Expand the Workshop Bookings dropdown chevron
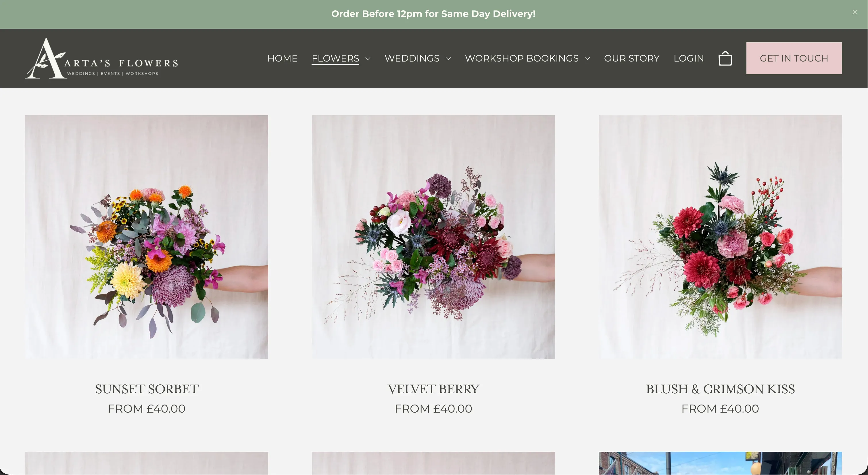 pyautogui.click(x=587, y=59)
